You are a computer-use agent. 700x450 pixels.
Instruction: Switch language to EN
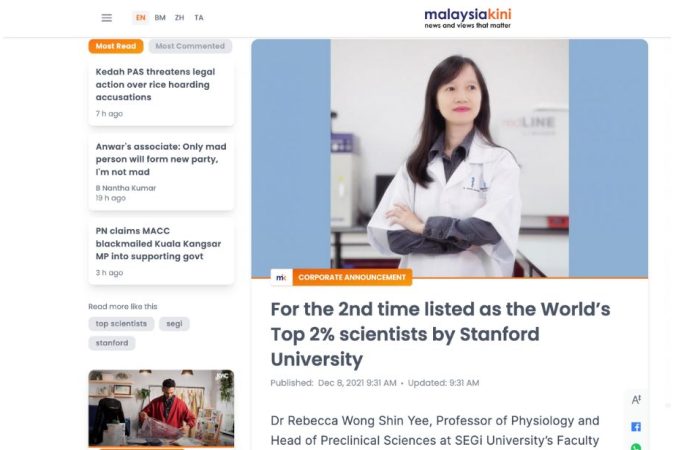tap(141, 18)
